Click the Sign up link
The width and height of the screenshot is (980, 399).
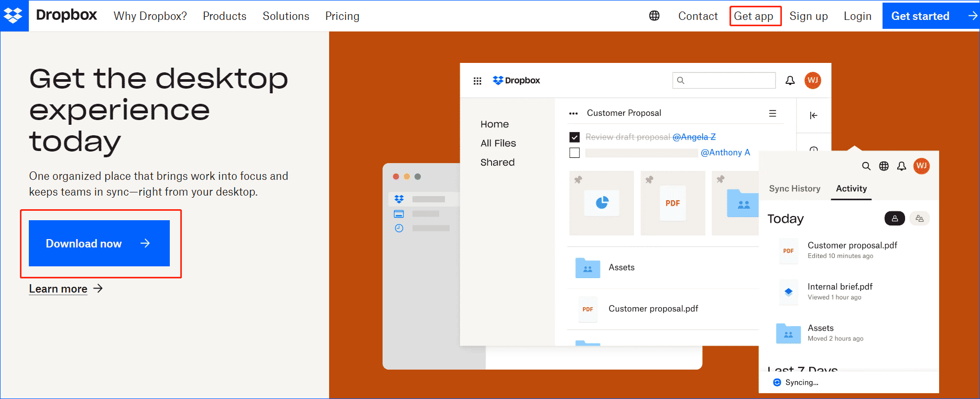(809, 16)
